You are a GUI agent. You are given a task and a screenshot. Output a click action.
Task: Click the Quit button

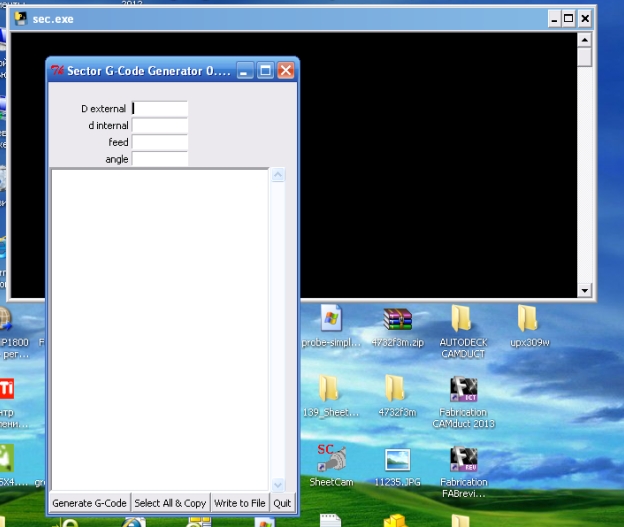click(282, 503)
